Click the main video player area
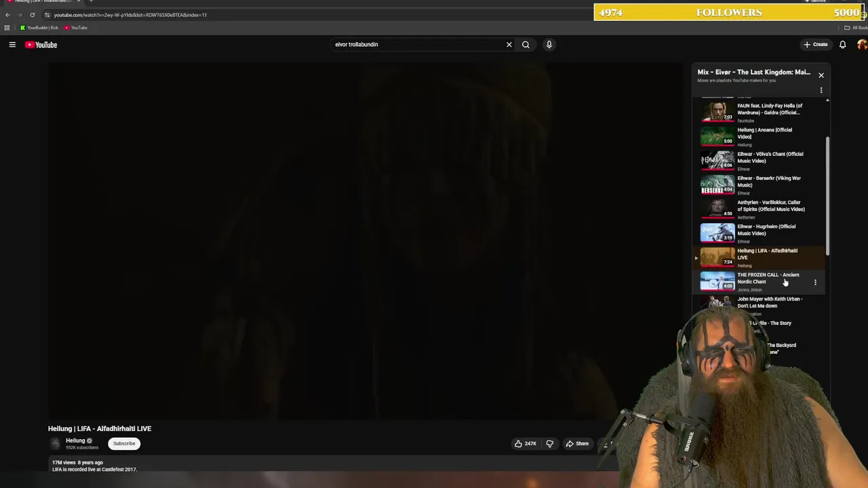 (366, 241)
